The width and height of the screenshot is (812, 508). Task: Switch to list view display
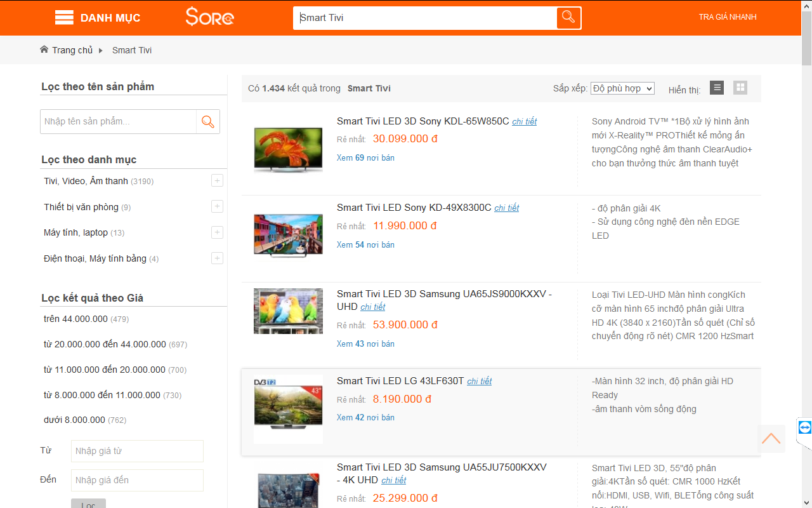point(717,88)
